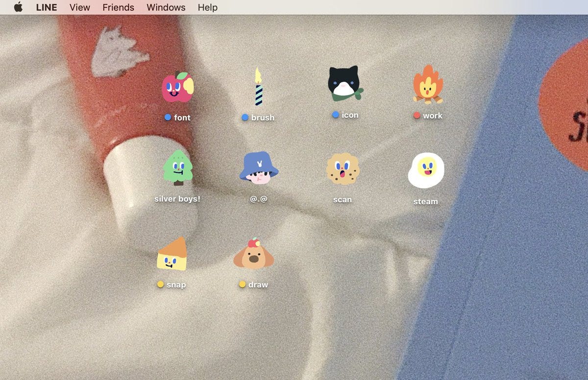Click the "draw" label text
Viewport: 588px width, 380px height.
pyautogui.click(x=258, y=285)
